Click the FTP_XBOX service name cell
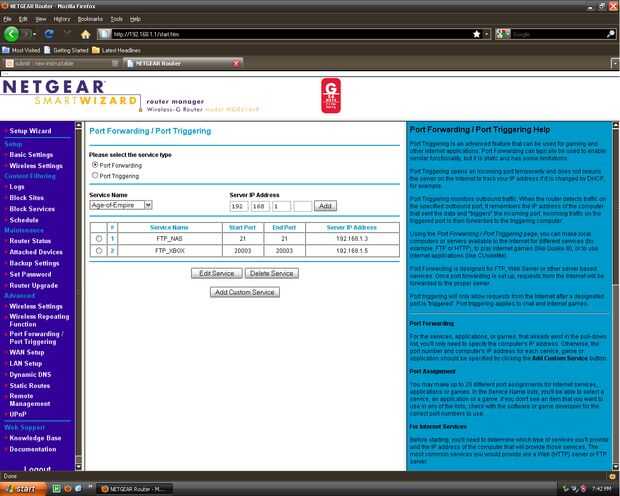 [170, 251]
